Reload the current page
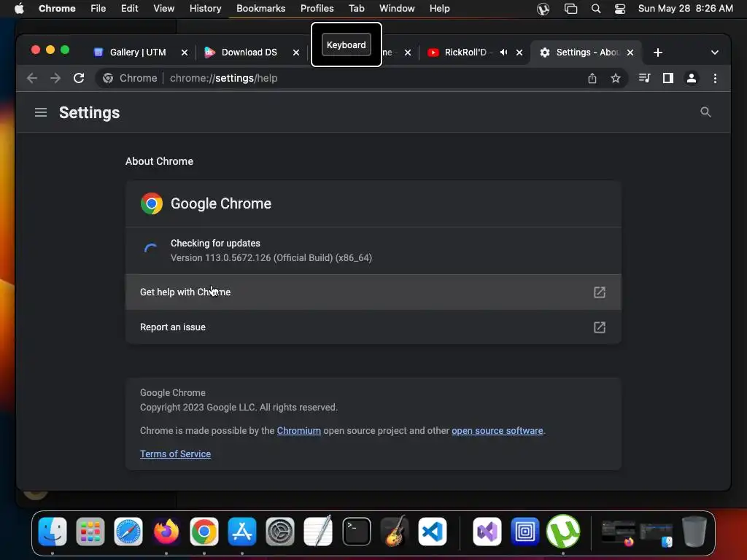747x560 pixels. point(79,78)
